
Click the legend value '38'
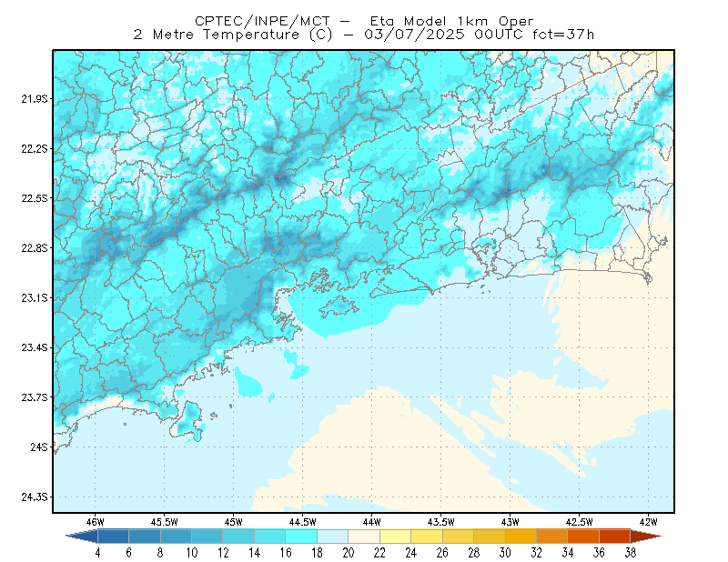click(x=630, y=553)
